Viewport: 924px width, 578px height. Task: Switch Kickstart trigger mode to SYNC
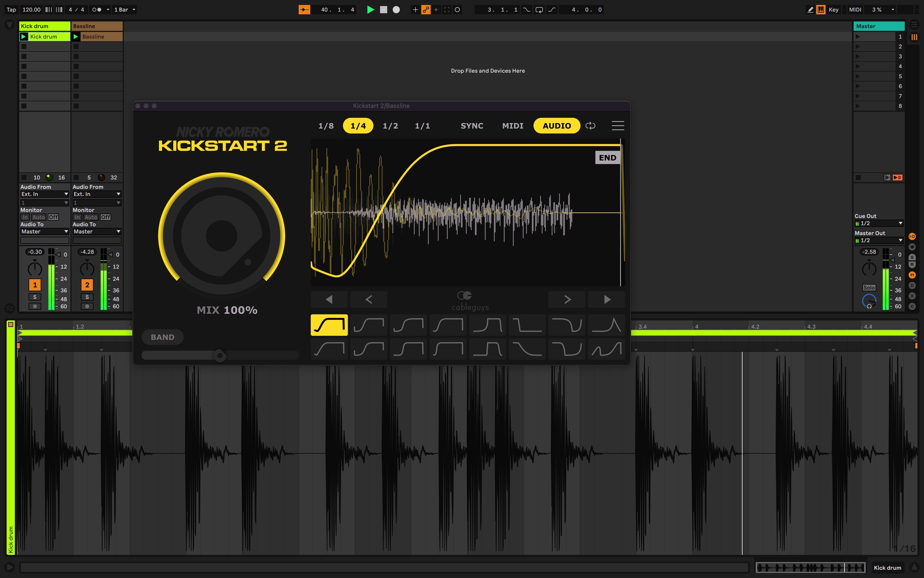click(x=472, y=126)
